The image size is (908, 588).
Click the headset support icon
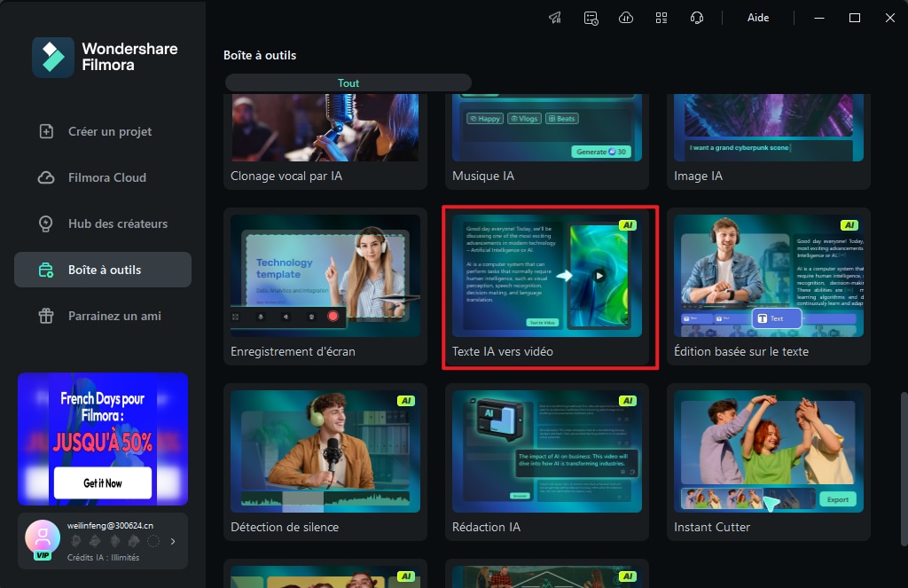[x=697, y=18]
